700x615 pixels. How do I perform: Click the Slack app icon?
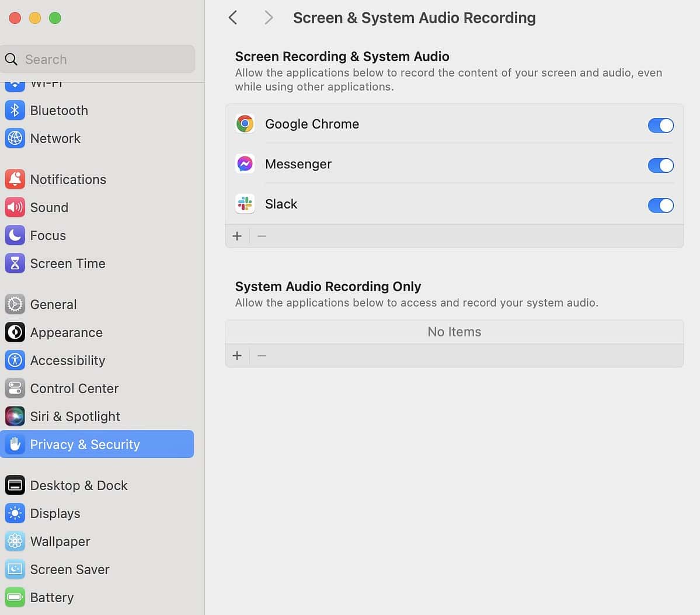[245, 204]
